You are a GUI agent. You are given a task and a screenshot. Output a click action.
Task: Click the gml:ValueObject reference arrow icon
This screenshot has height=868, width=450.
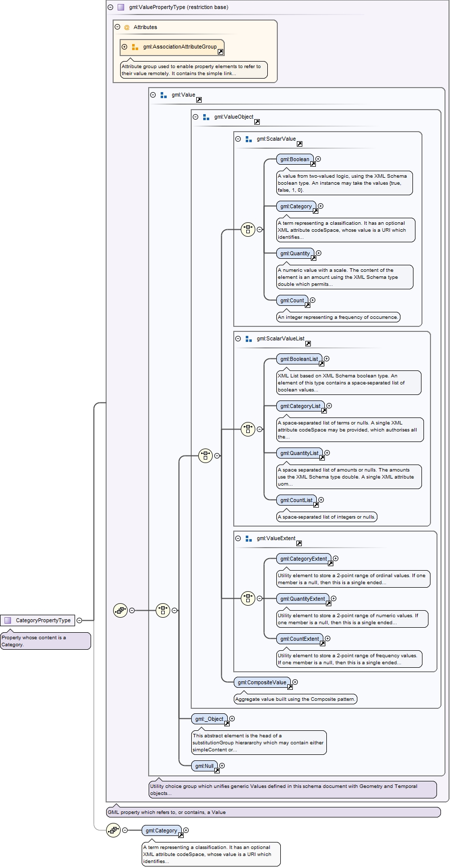point(257,122)
